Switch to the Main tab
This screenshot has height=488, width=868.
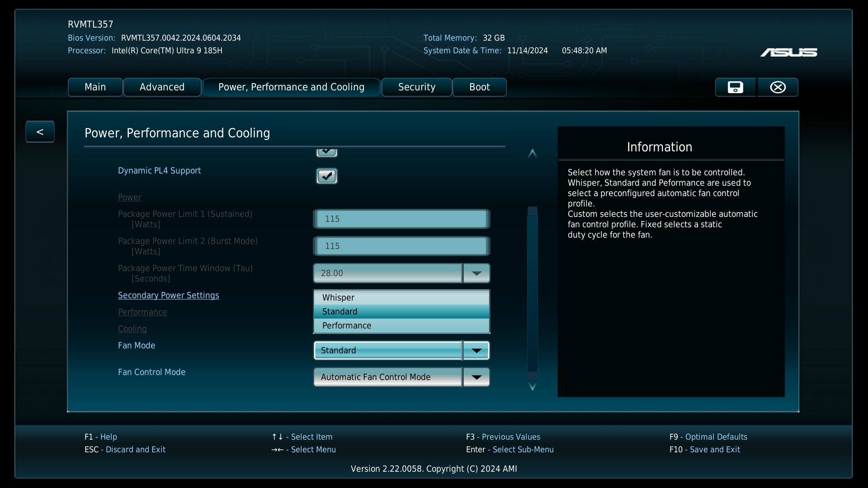click(95, 87)
